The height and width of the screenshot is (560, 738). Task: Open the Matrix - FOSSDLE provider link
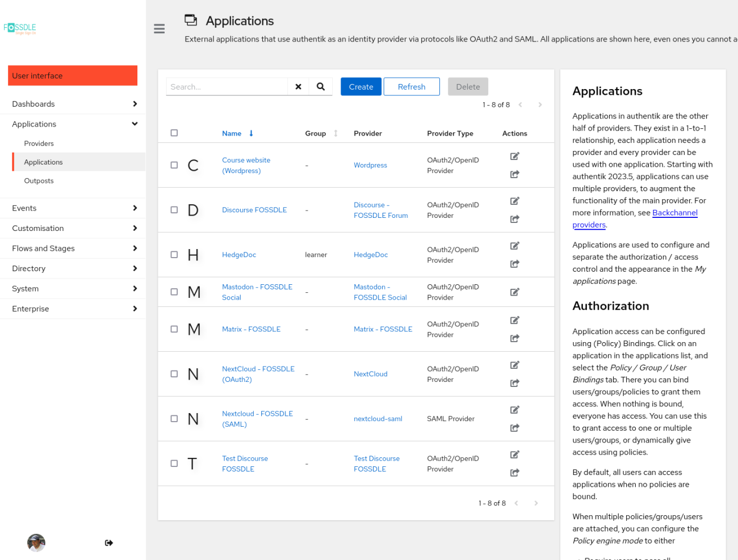coord(383,329)
